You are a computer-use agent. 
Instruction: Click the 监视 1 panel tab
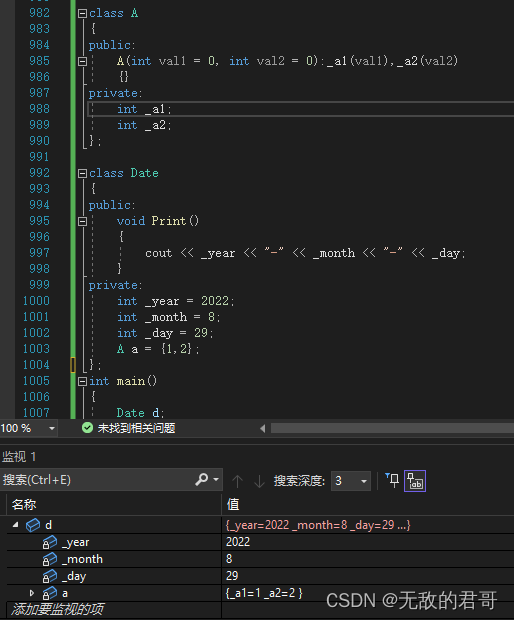point(19,457)
